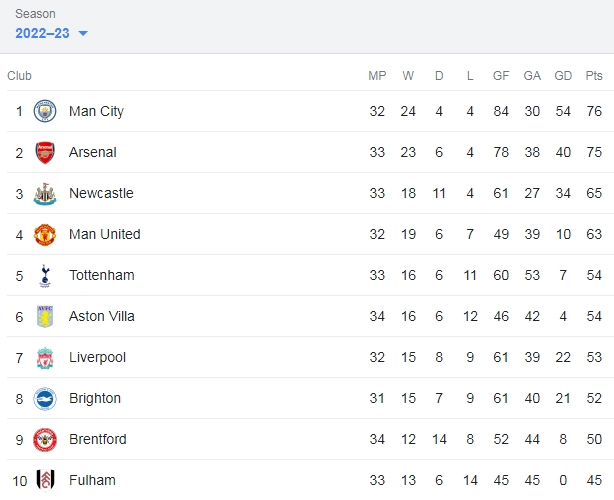Select the Liverpool team name

point(98,357)
